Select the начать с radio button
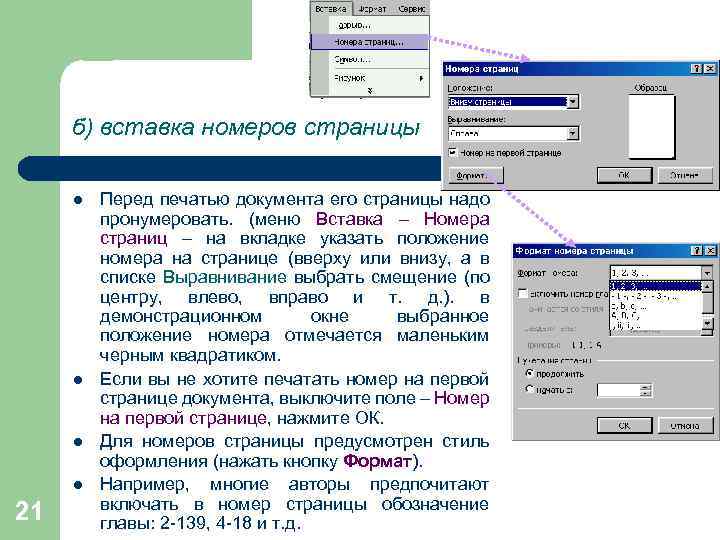 (x=530, y=390)
